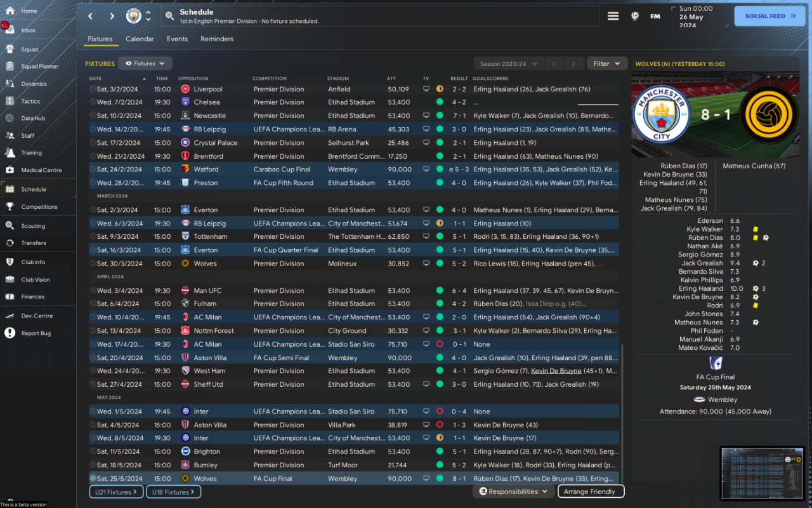Mark the Tottenham fixture check circle
Image resolution: width=812 pixels, height=508 pixels.
click(93, 237)
